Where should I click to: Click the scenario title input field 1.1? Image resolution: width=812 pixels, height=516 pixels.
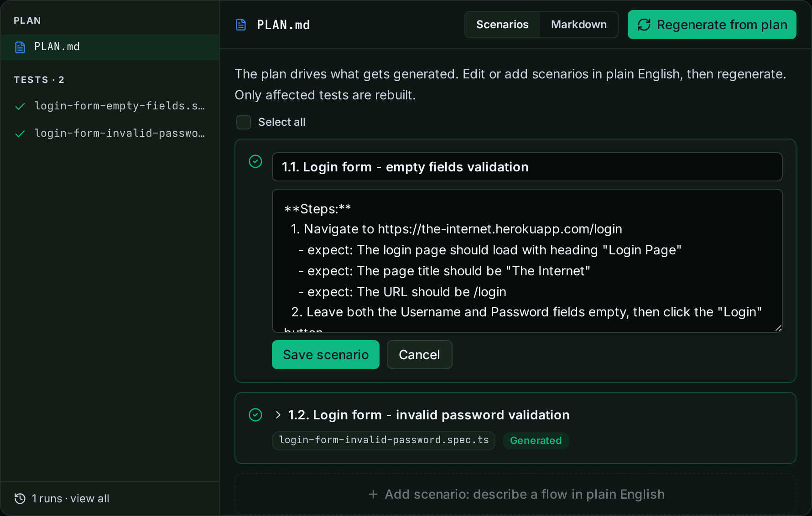tap(527, 167)
